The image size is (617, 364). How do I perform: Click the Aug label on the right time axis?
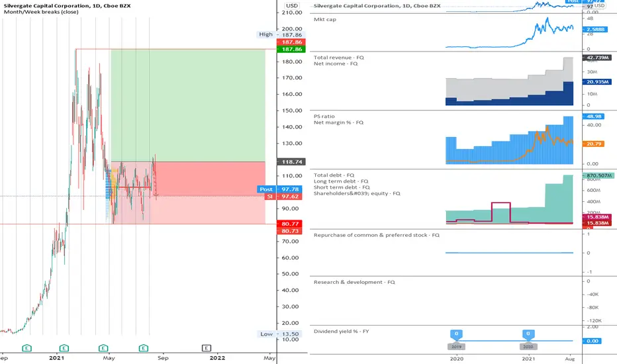coord(569,359)
